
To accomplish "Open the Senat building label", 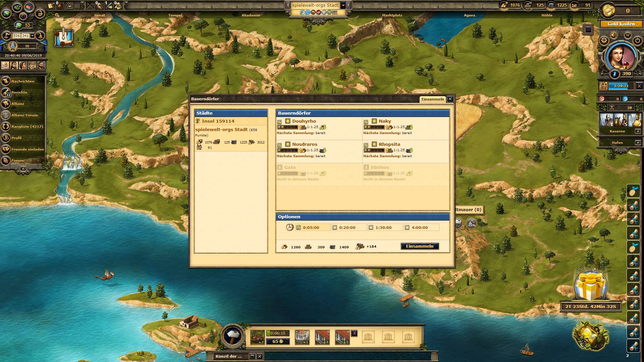I will [x=99, y=15].
